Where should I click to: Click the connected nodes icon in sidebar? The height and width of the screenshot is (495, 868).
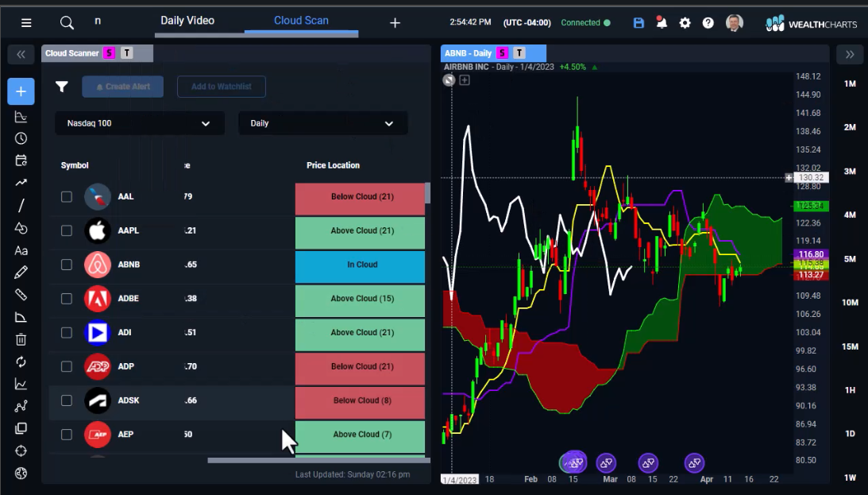pyautogui.click(x=21, y=407)
